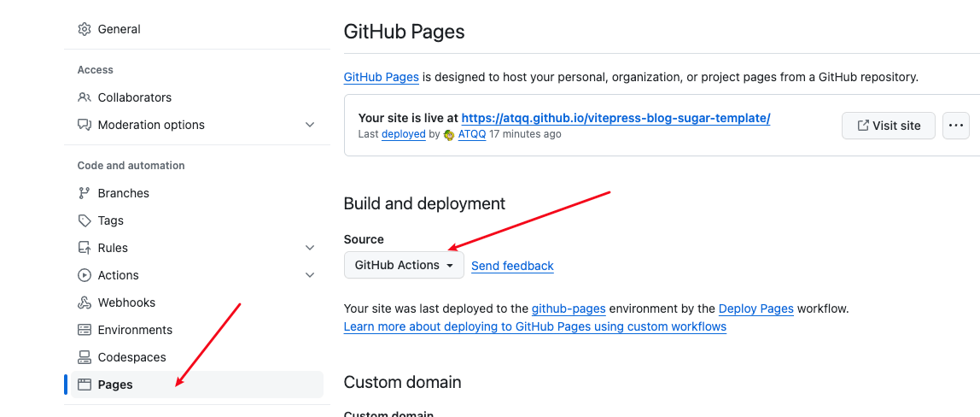
Task: Click the Codespaces icon in sidebar
Action: click(85, 357)
